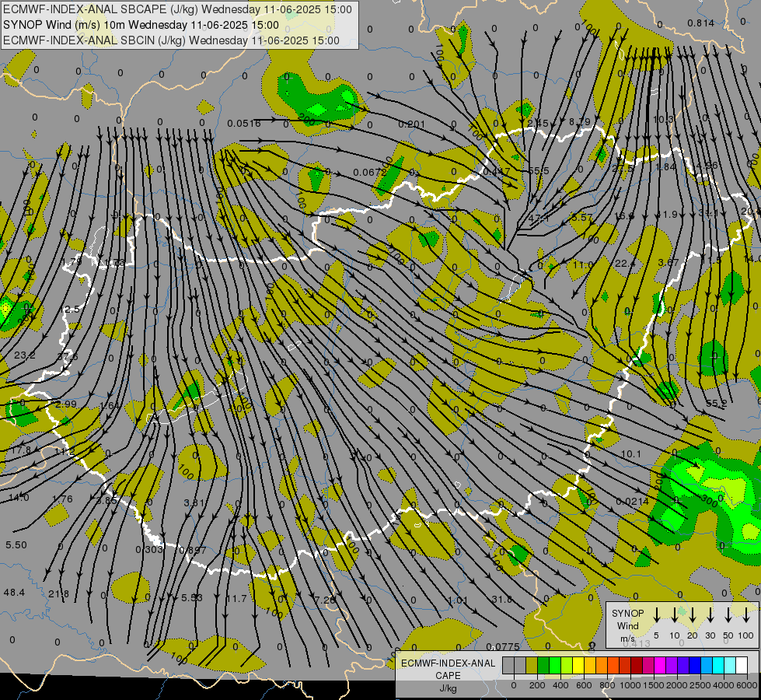The width and height of the screenshot is (761, 700).
Task: Click the 0.447 CIN value on the map
Action: (x=497, y=171)
